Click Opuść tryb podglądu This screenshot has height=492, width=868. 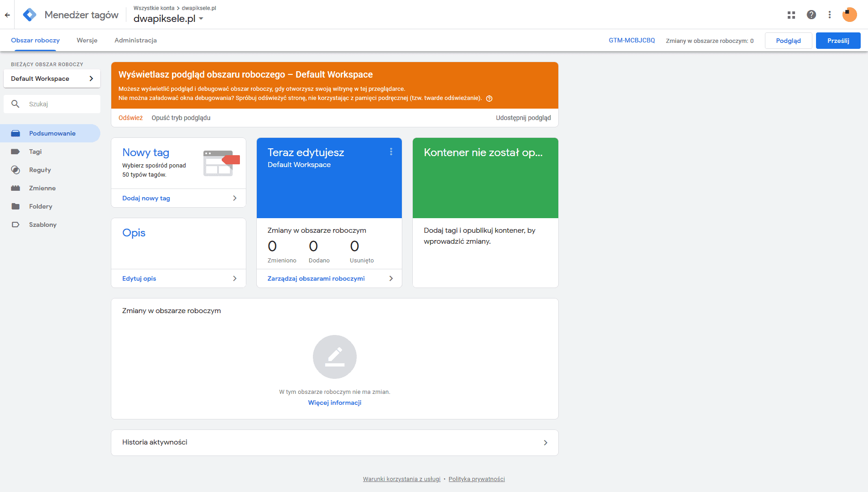tap(181, 118)
